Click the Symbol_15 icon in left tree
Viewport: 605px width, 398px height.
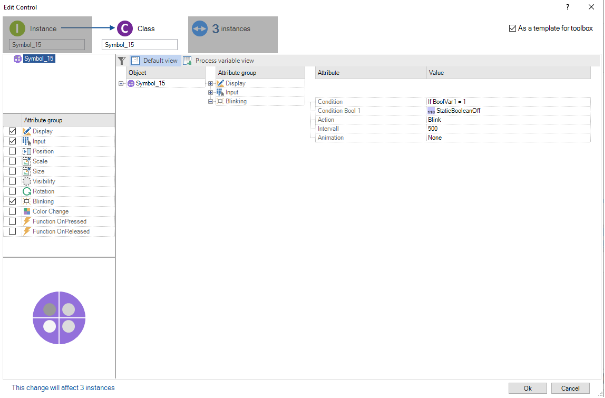(x=17, y=59)
